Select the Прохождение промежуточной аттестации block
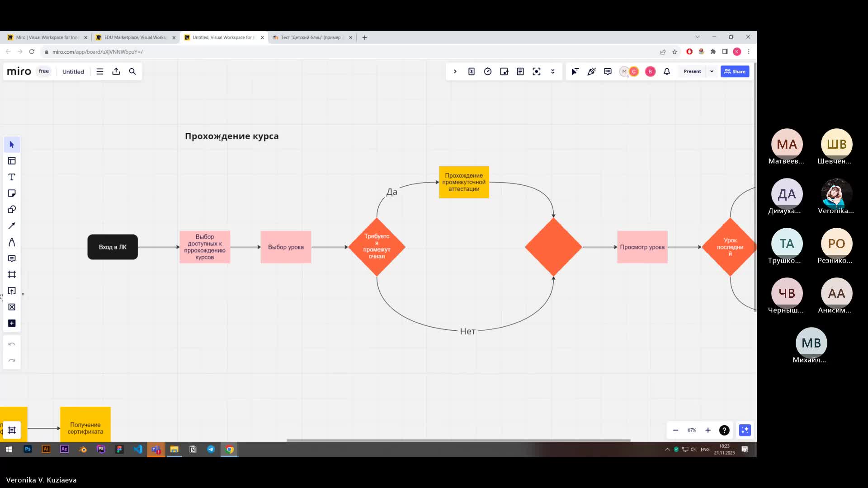 pos(464,182)
